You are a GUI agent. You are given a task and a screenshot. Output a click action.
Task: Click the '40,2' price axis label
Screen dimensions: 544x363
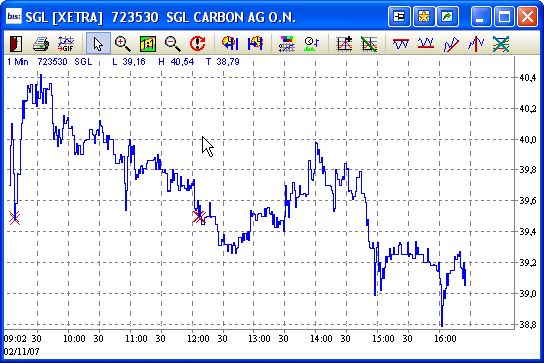coord(528,109)
